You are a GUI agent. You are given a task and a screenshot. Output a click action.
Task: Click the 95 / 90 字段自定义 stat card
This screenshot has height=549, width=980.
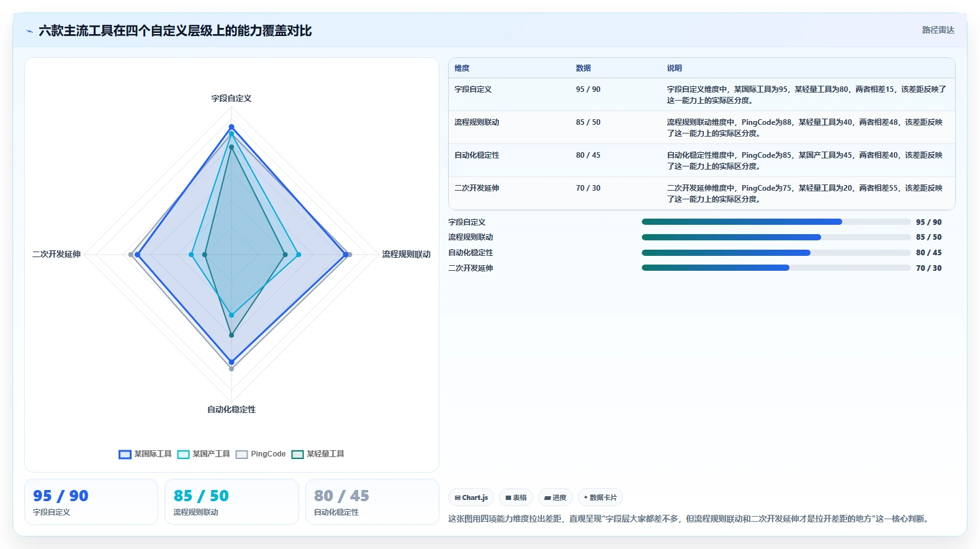[x=91, y=502]
